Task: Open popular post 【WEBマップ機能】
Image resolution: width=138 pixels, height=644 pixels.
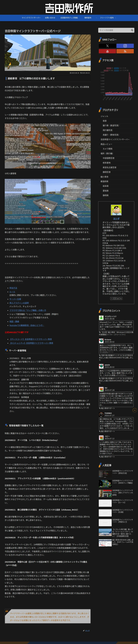Action: [116, 484]
